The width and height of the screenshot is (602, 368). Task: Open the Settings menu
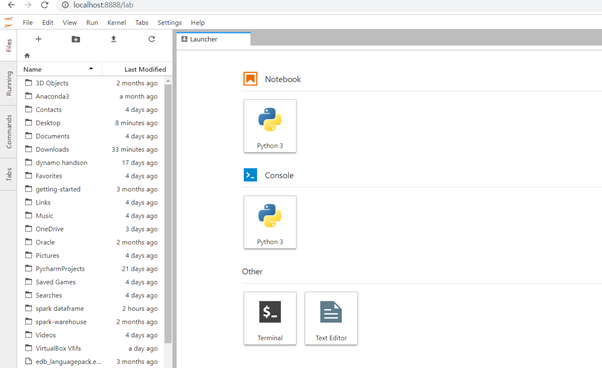(169, 23)
